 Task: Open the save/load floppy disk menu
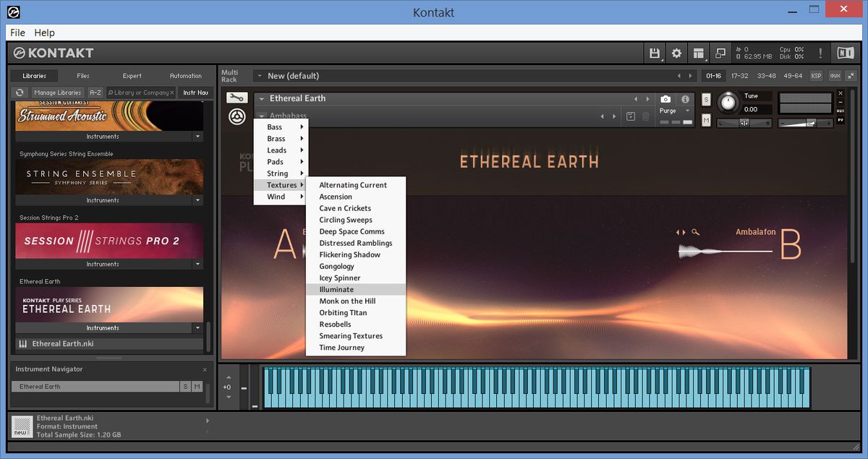(x=655, y=53)
